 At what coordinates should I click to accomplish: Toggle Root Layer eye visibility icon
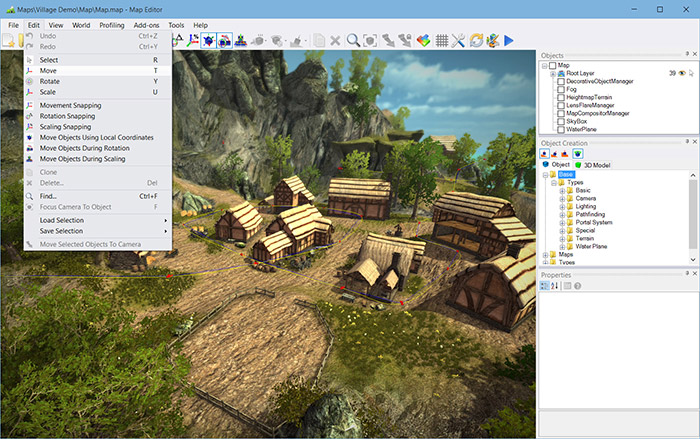[682, 73]
